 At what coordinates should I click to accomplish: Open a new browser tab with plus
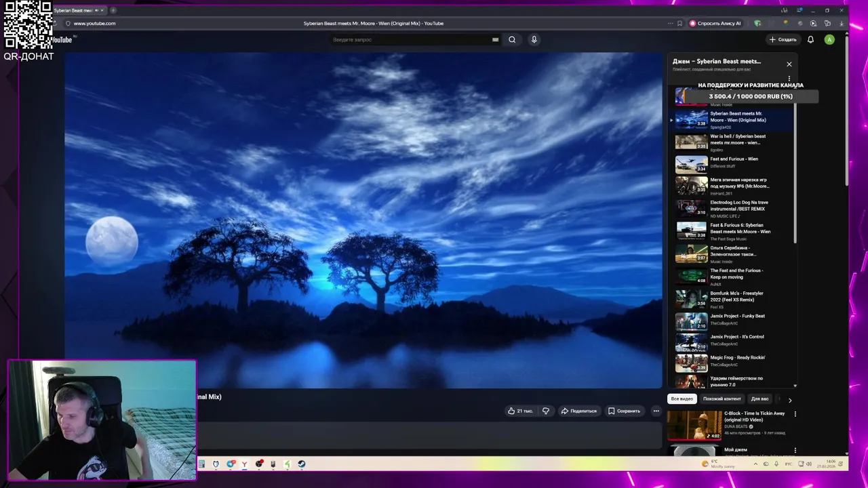pyautogui.click(x=113, y=10)
